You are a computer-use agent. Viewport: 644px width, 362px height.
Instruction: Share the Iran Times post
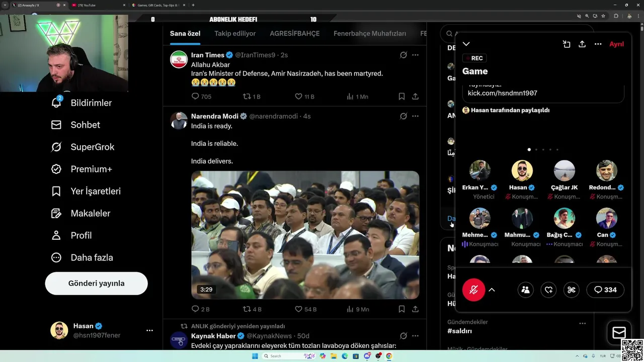pos(415,96)
